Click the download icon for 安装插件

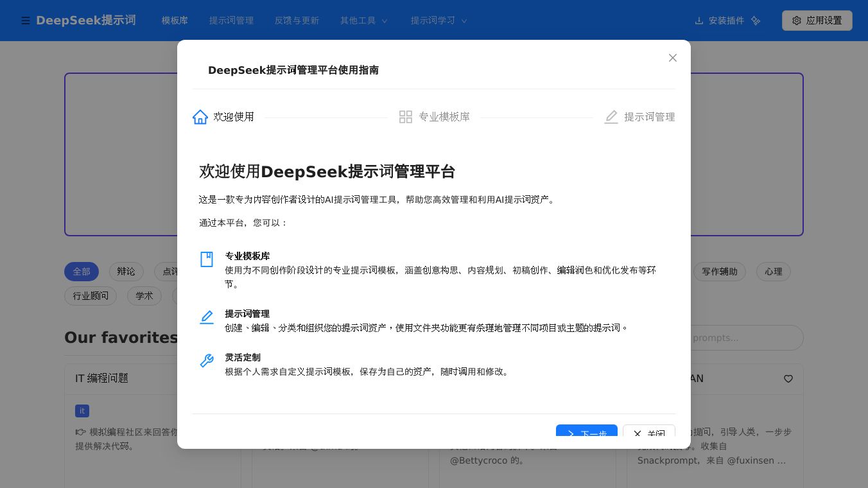[x=699, y=21]
